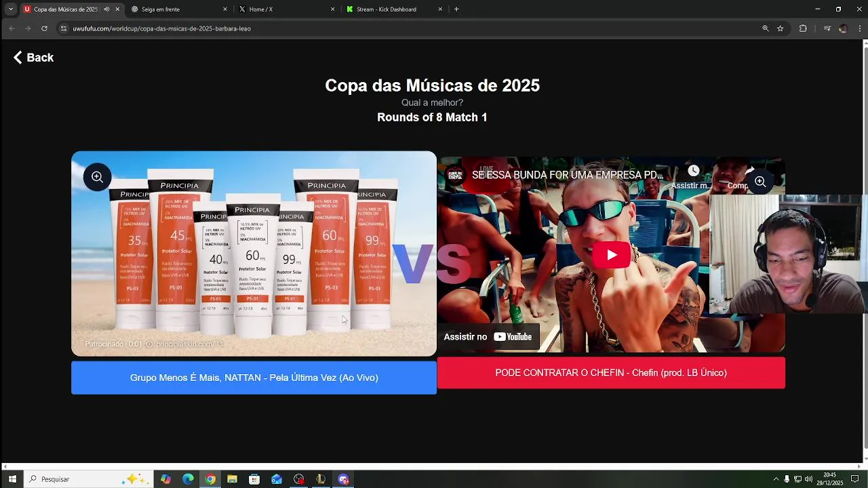The width and height of the screenshot is (868, 488).
Task: Close the Home / X tab
Action: tap(332, 9)
